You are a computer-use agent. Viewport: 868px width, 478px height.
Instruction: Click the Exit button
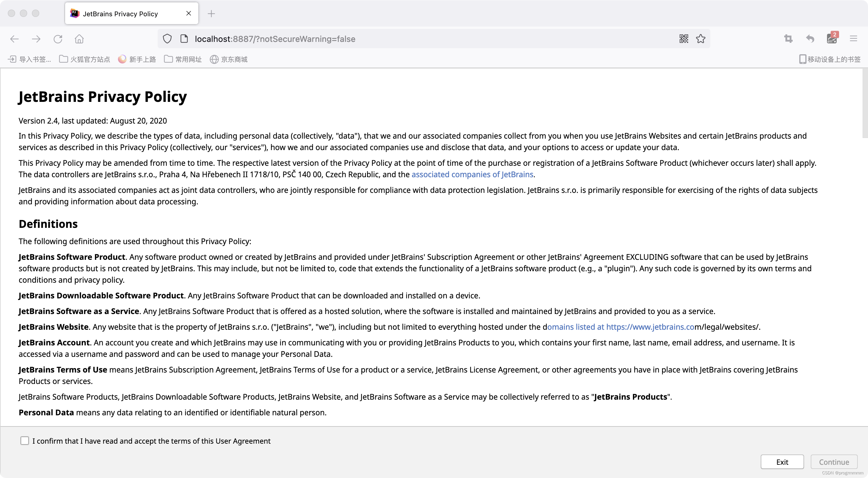[782, 462]
